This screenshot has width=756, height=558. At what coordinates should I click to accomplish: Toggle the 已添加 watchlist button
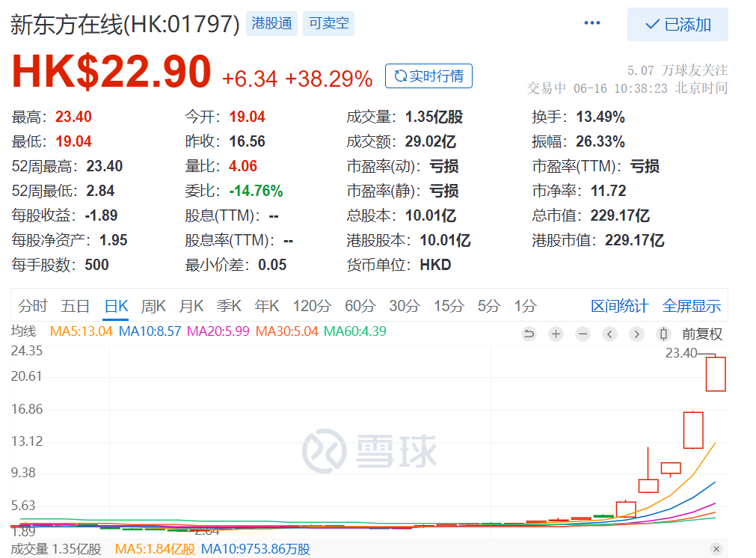677,24
